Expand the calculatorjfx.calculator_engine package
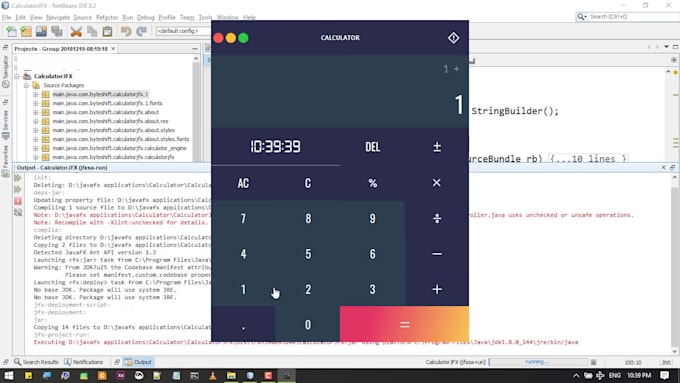The image size is (680, 383). tap(36, 148)
